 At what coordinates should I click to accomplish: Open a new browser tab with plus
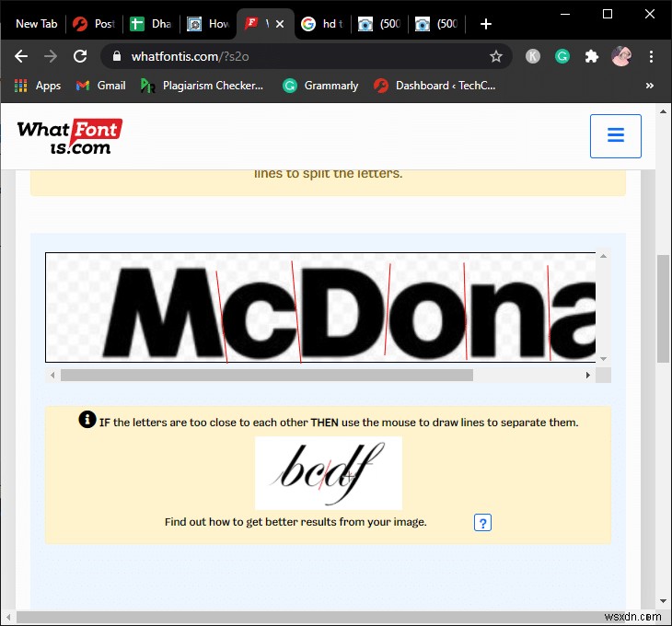pos(485,24)
